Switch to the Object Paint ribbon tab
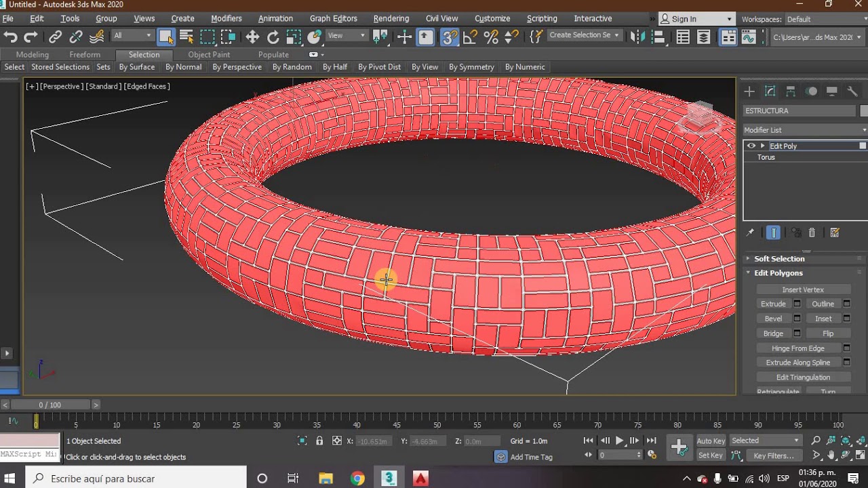868x488 pixels. (209, 54)
